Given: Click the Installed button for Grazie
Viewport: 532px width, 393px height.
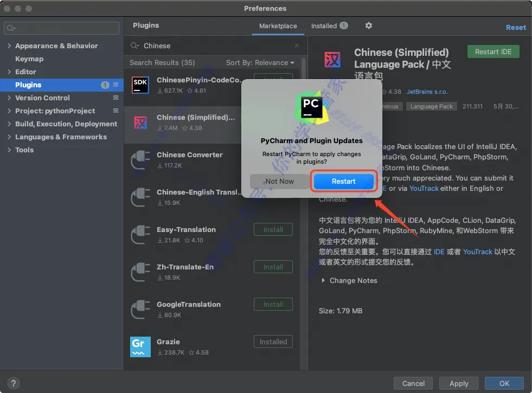Looking at the screenshot, I should point(273,342).
